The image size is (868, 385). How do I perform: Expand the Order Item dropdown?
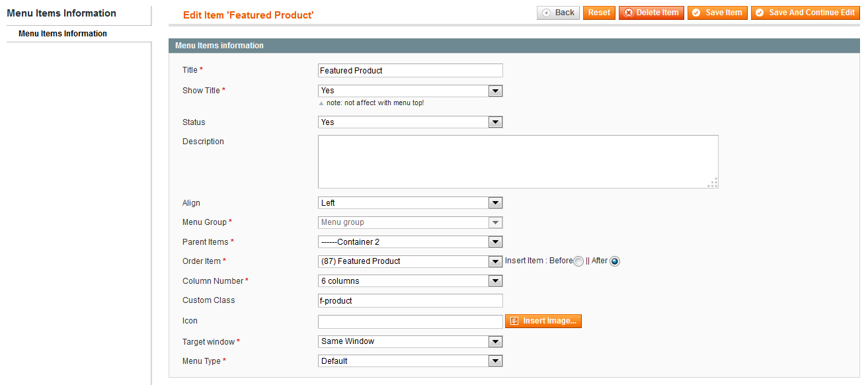click(x=411, y=261)
